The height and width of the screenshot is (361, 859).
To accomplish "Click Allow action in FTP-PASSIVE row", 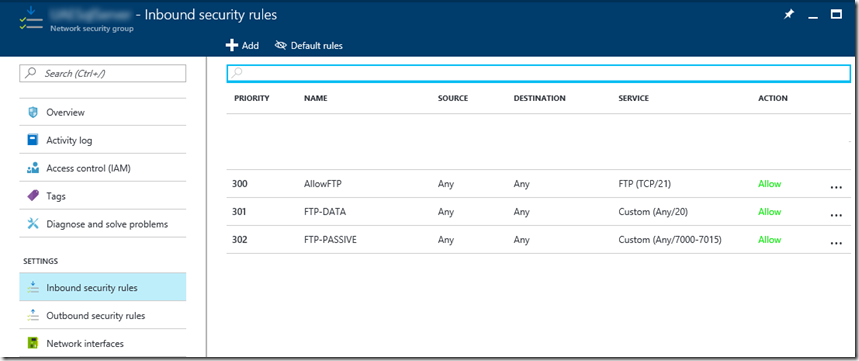I will pyautogui.click(x=770, y=240).
